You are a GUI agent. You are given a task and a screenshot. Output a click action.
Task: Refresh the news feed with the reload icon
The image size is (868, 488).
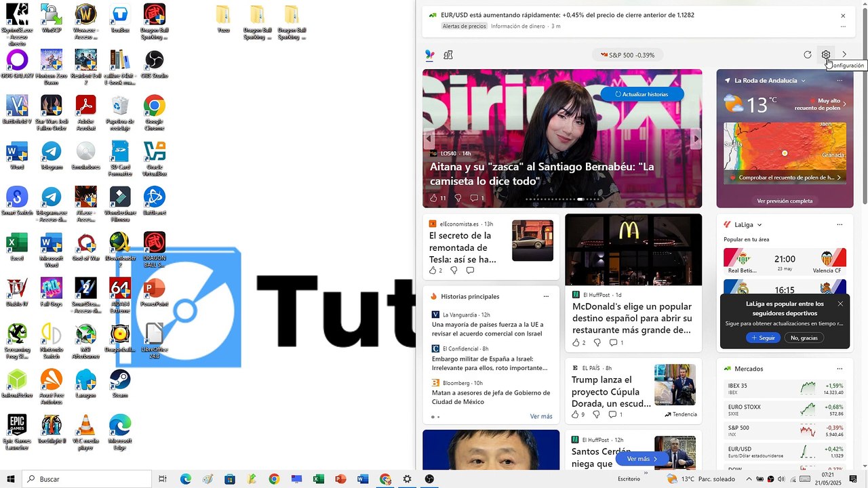(807, 55)
